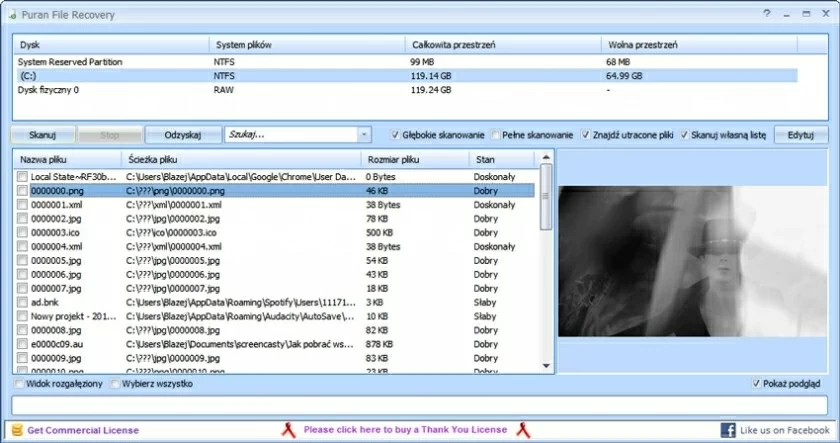Select the 0000001.xml file name

pos(56,205)
